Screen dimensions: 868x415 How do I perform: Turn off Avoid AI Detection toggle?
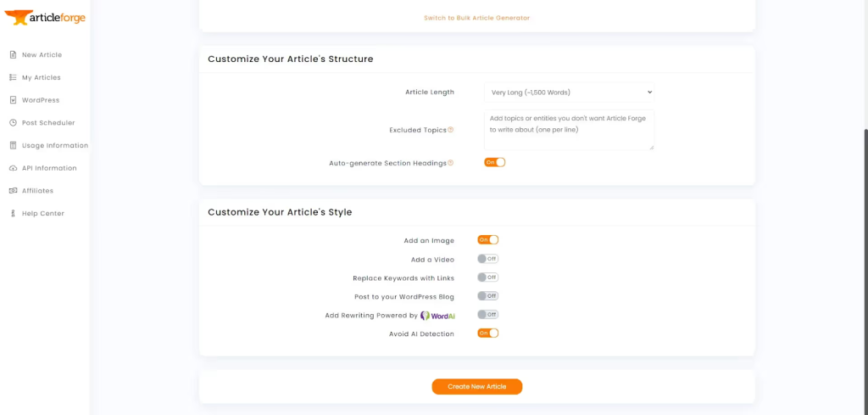(x=488, y=333)
